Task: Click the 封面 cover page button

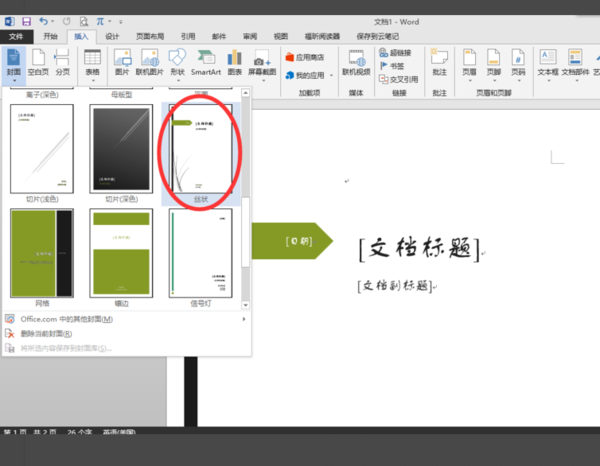Action: (x=14, y=65)
